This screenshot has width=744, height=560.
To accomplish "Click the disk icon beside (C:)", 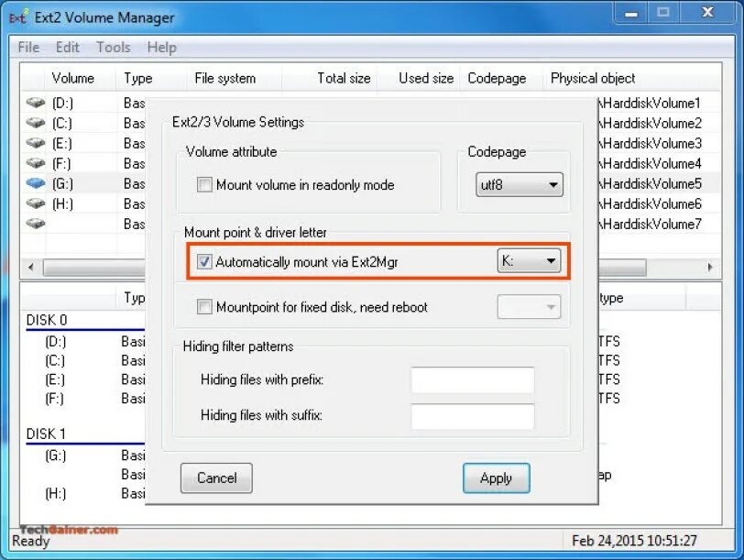I will pos(34,123).
